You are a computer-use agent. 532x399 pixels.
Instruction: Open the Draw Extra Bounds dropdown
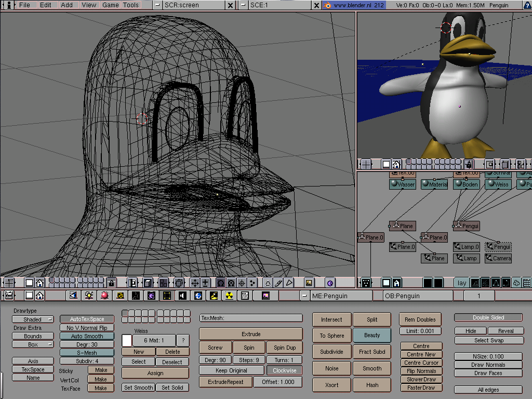33,336
